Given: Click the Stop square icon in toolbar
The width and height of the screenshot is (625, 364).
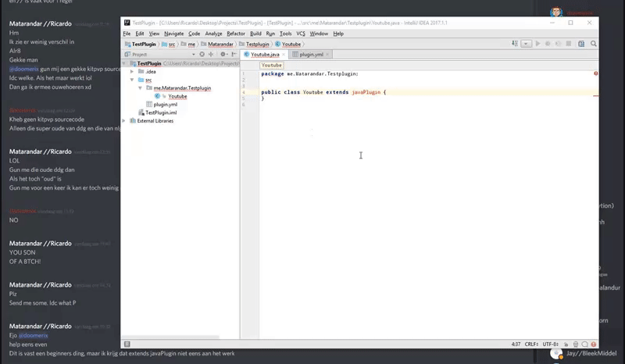Looking at the screenshot, I should pyautogui.click(x=569, y=44).
